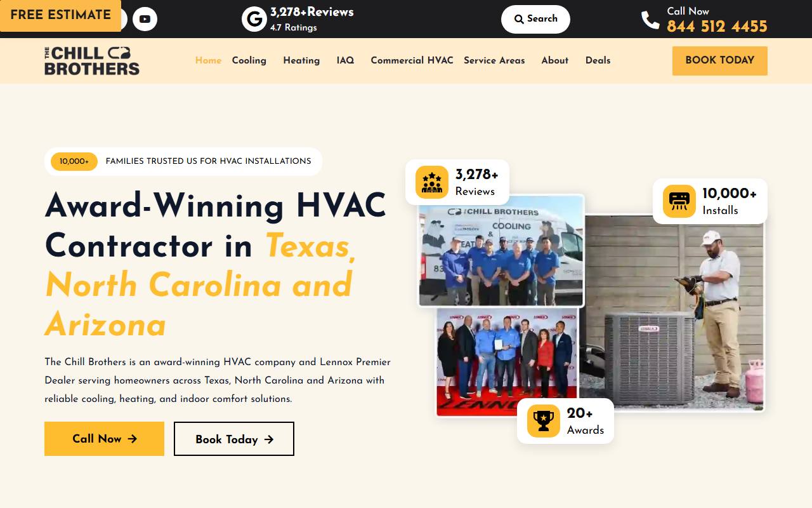Open the Commercial HVAC menu
The height and width of the screenshot is (508, 812).
pos(412,60)
